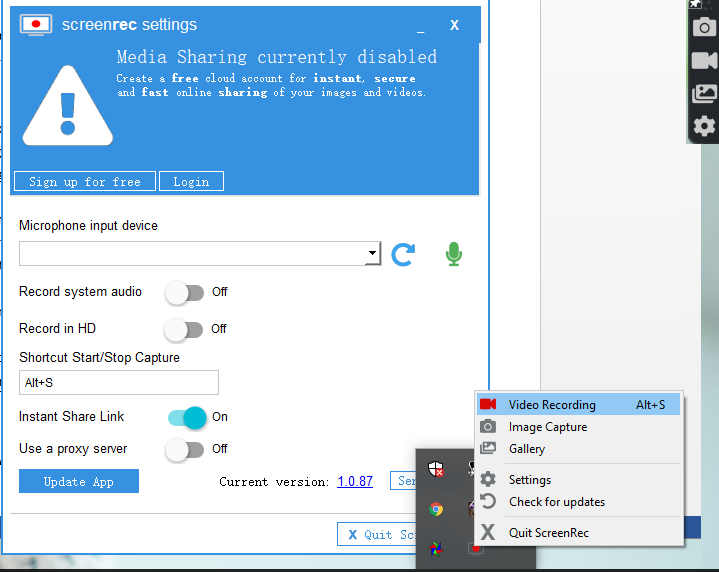
Task: Enable Use a proxy server switch
Action: 185,450
